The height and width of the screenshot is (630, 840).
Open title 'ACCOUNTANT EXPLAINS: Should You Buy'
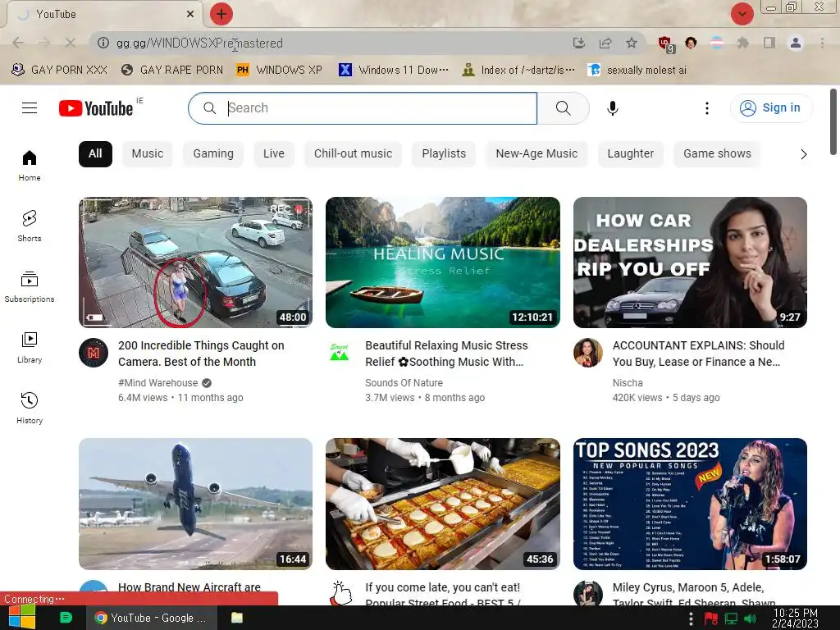pyautogui.click(x=699, y=354)
